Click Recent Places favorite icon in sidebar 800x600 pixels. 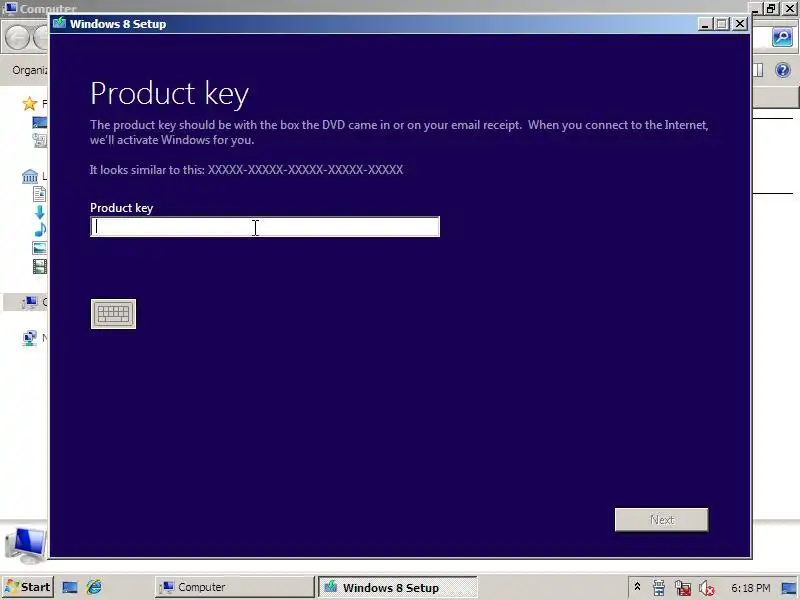39,140
